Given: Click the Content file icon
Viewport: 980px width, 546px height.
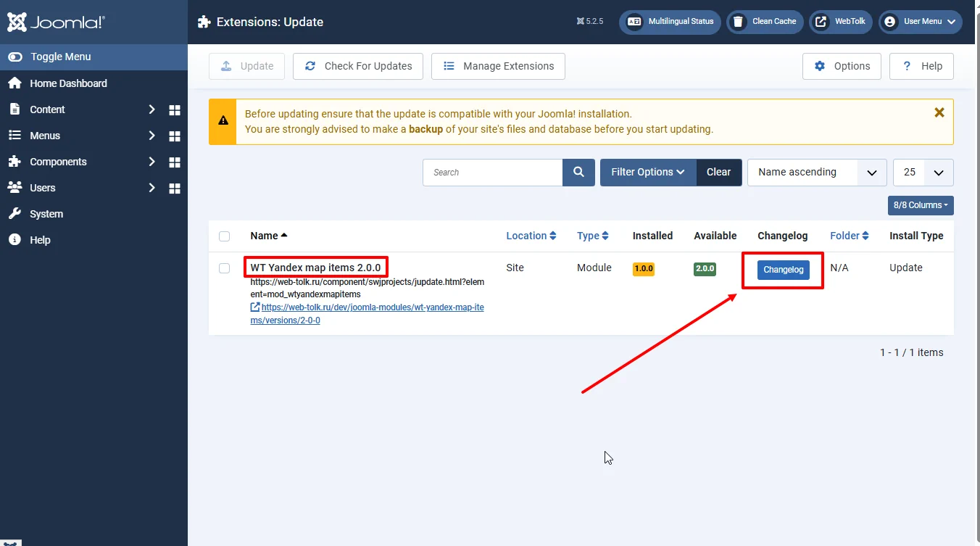Looking at the screenshot, I should point(14,109).
